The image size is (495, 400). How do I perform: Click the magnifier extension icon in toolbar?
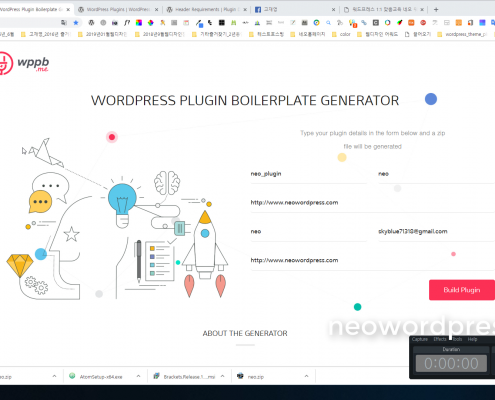[328, 23]
